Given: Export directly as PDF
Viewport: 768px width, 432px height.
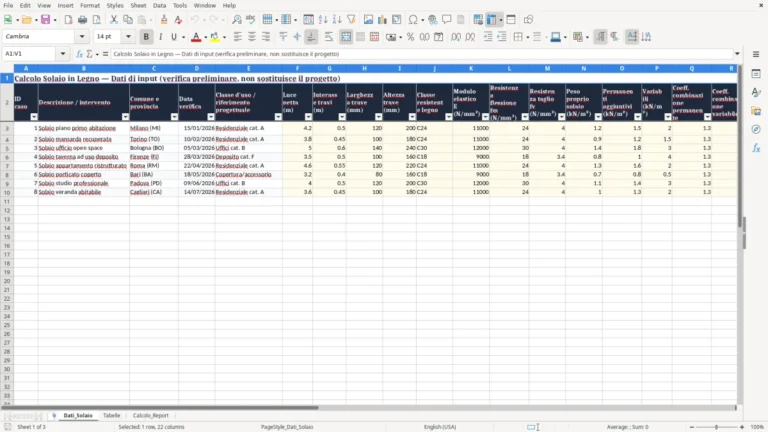Looking at the screenshot, I should pyautogui.click(x=68, y=20).
